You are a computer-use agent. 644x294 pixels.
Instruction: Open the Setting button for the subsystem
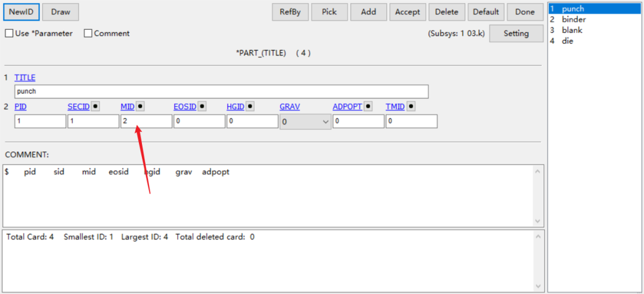516,33
